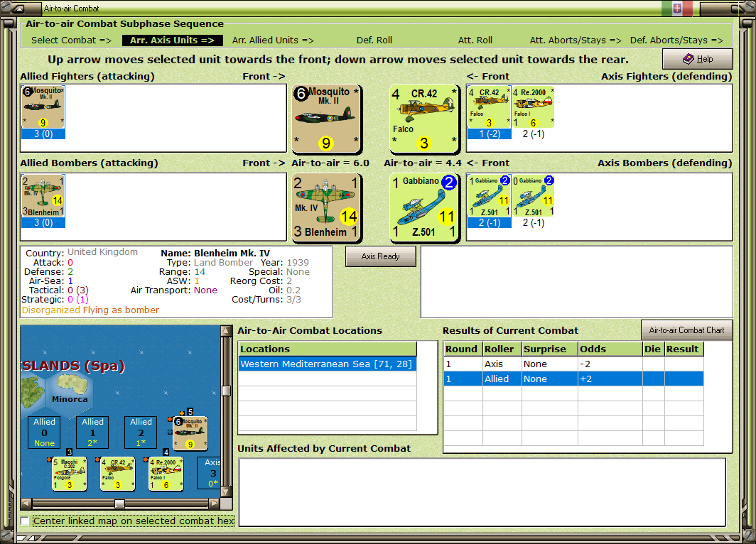Select the small CR.42 Falco counter in Axis Fighters
The image size is (756, 544).
pos(489,107)
